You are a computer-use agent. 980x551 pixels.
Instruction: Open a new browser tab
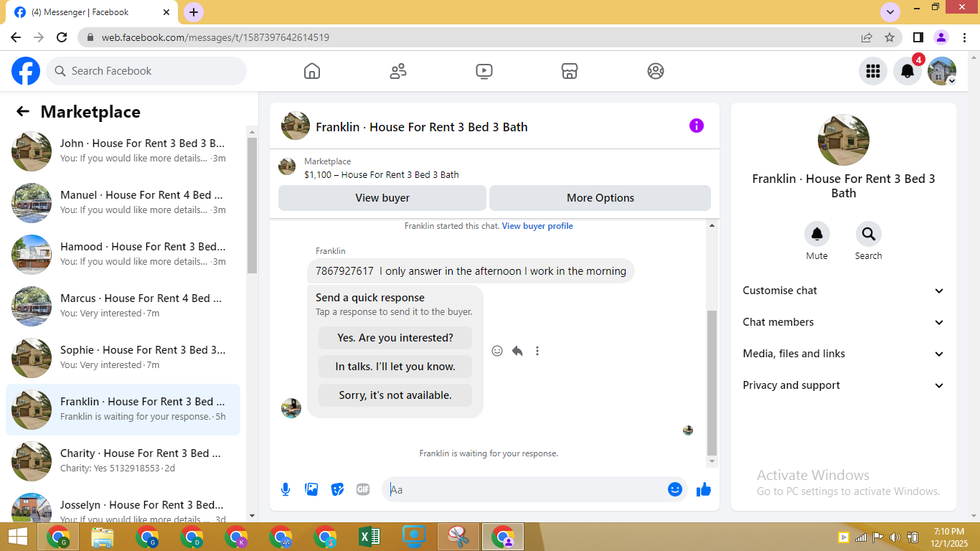click(194, 12)
